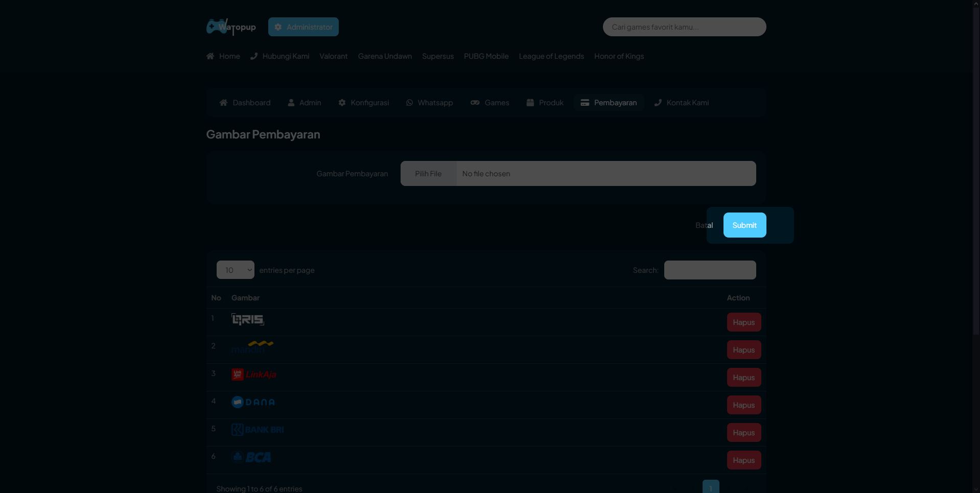Go to Home in top navigation
980x493 pixels.
pos(223,56)
